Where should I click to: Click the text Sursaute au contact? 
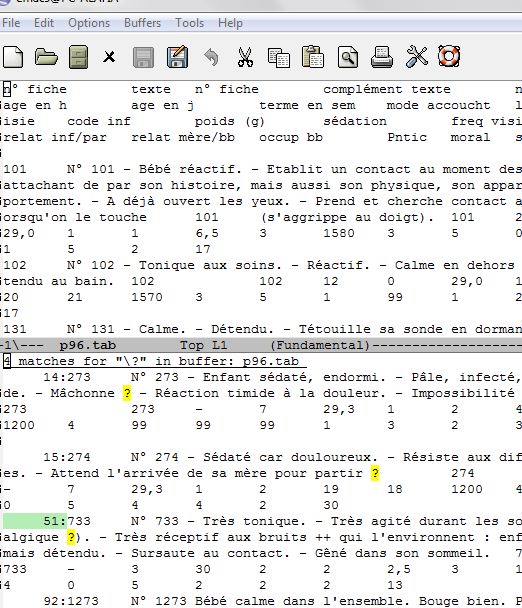tap(210, 553)
